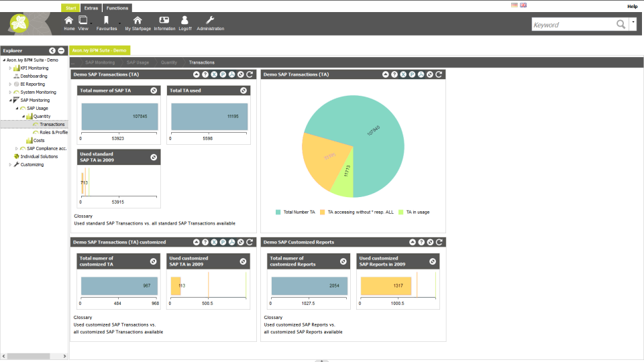Open the View toolbar menu
This screenshot has width=644, height=362.
tap(83, 23)
